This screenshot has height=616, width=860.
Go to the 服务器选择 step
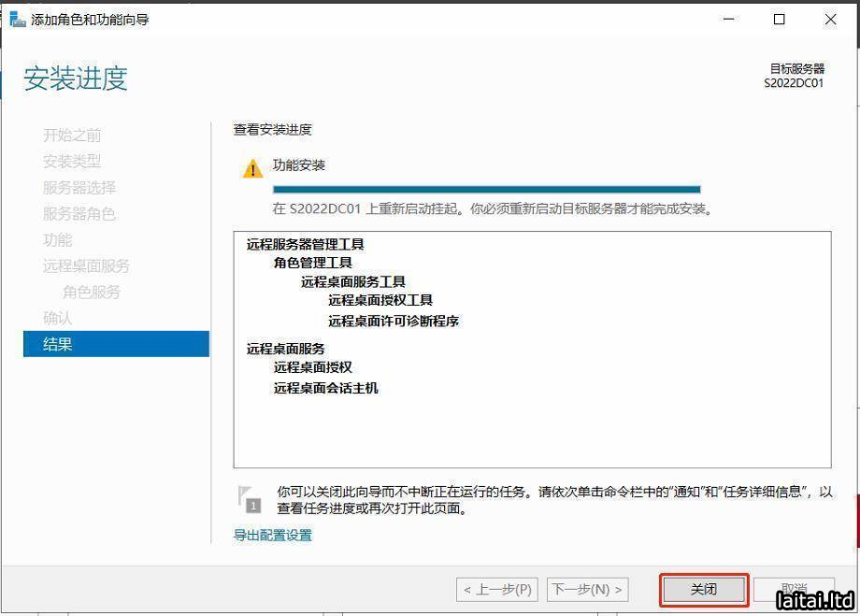point(79,188)
